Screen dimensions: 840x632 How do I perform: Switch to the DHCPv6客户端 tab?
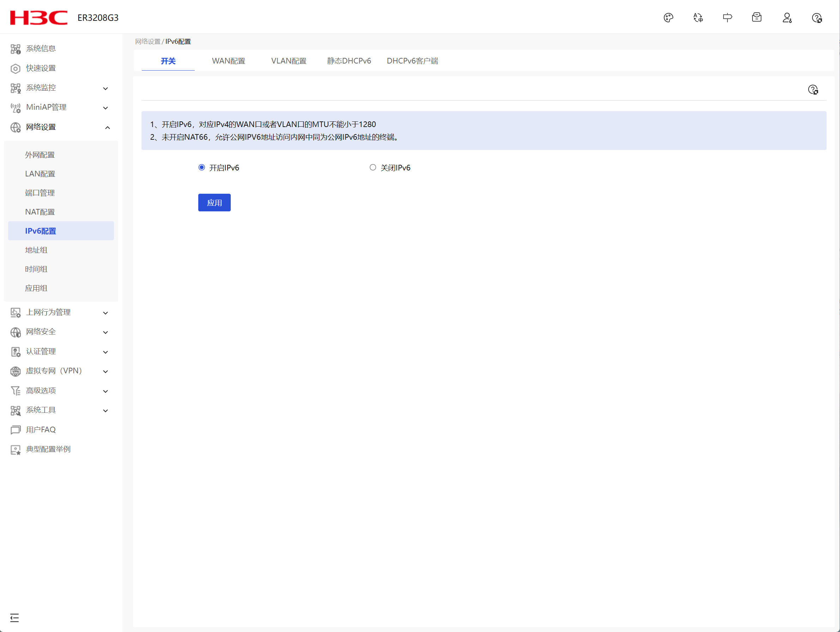coord(412,61)
